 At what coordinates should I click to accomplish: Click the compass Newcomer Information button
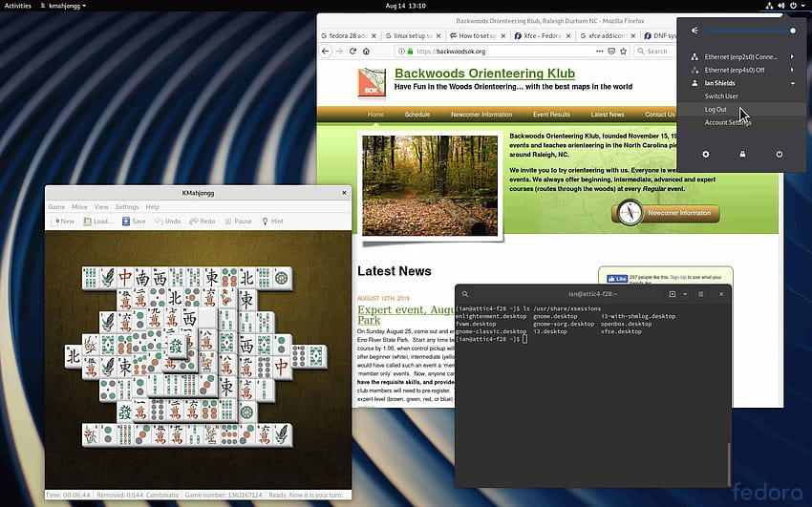pos(666,213)
